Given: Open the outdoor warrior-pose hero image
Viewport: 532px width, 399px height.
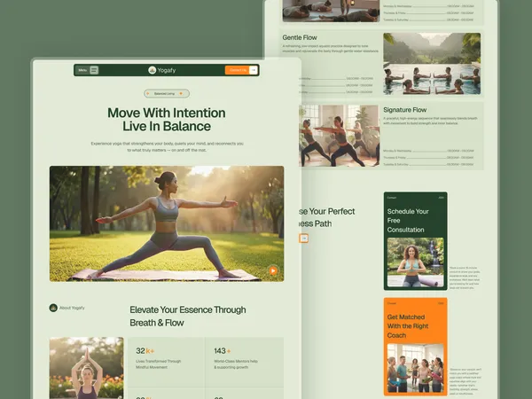Looking at the screenshot, I should click(x=167, y=223).
